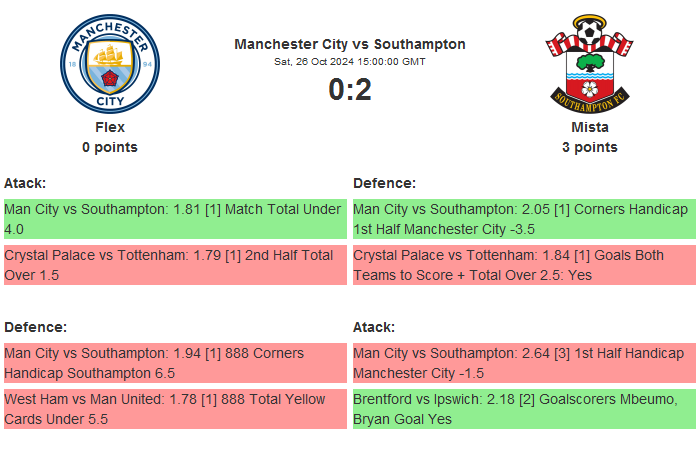This screenshot has width=700, height=460.
Task: Click Mista's top Defence section heading
Action: pos(384,183)
